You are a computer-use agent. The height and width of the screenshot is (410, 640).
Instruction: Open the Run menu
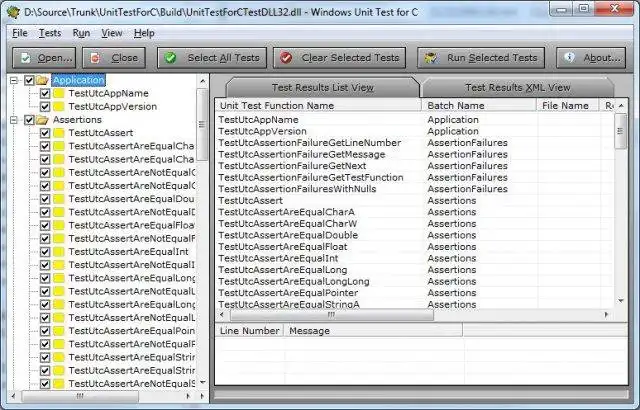click(81, 33)
